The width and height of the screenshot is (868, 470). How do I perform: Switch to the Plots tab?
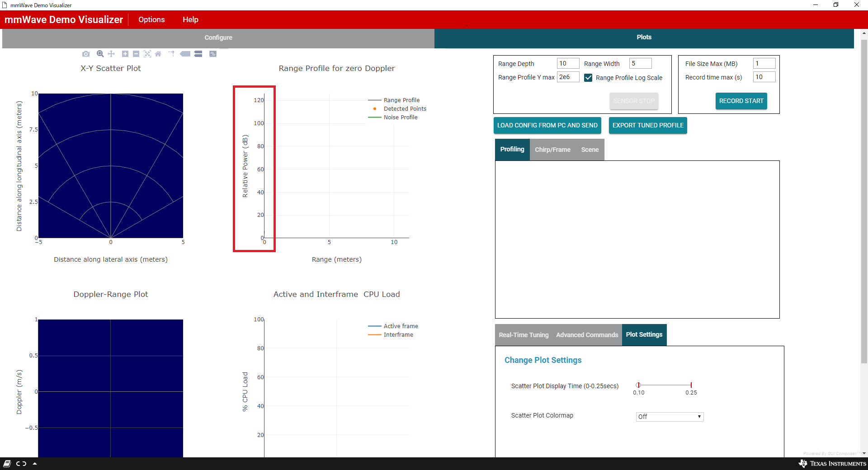(644, 38)
